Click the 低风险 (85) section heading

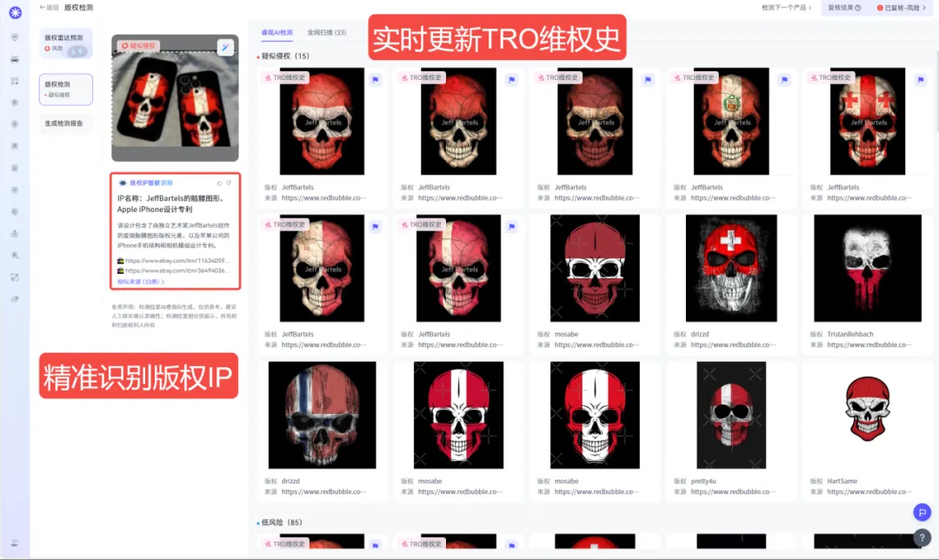tap(282, 523)
